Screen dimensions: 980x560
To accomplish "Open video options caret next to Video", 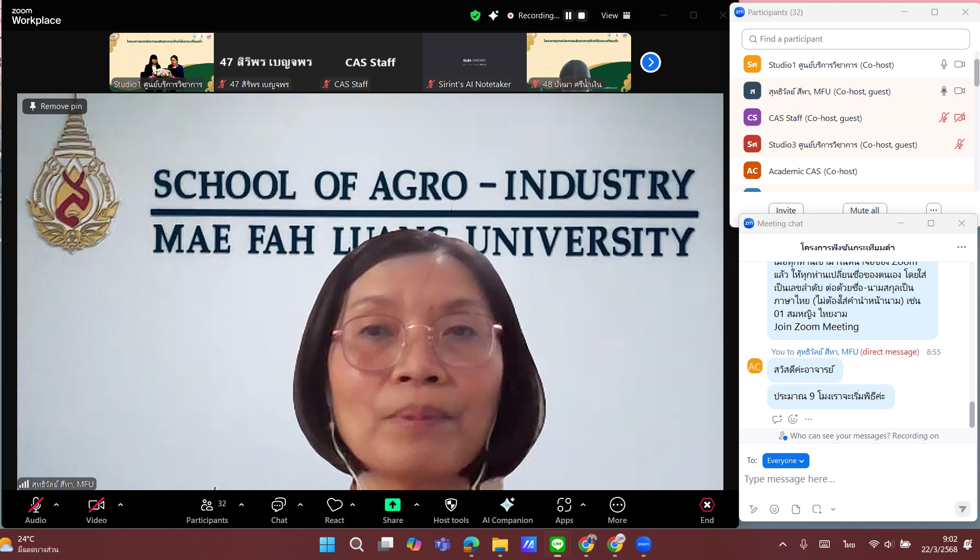I will 120,505.
